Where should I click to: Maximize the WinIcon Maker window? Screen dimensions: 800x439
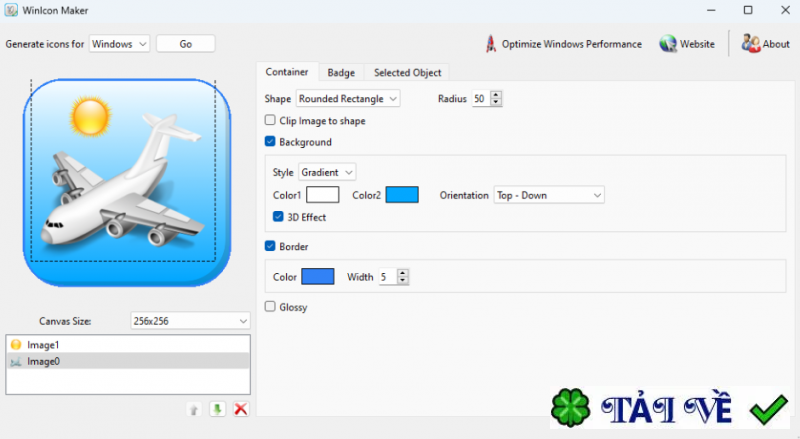(x=748, y=10)
